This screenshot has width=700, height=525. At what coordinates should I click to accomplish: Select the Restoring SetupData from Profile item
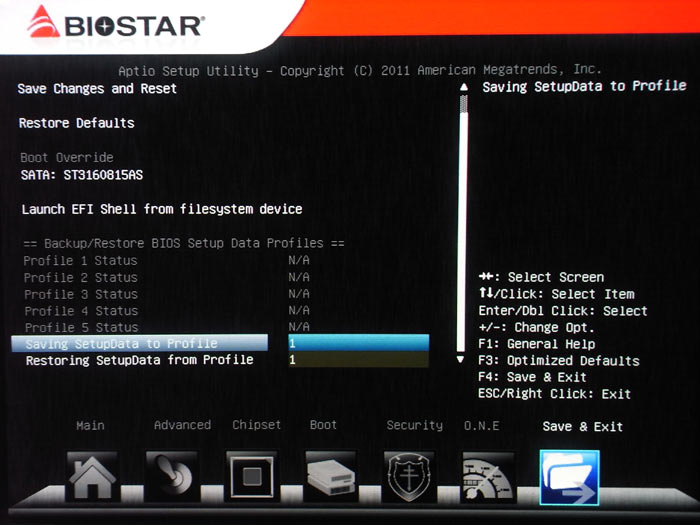[139, 360]
